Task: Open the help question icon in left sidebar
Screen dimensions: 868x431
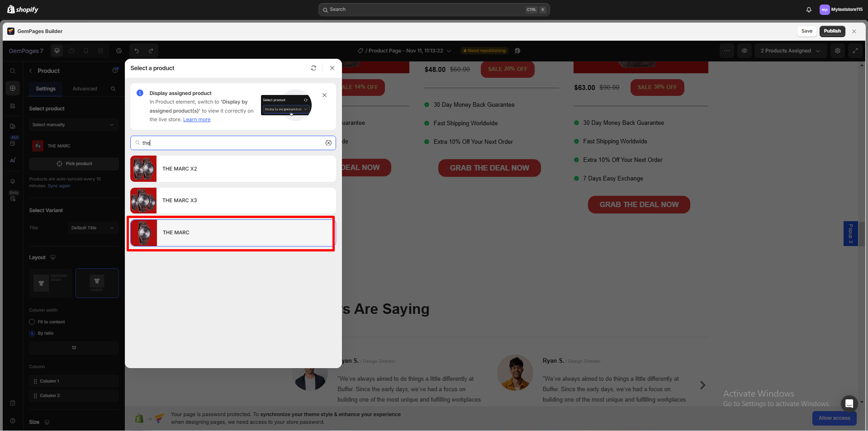Action: pyautogui.click(x=13, y=421)
